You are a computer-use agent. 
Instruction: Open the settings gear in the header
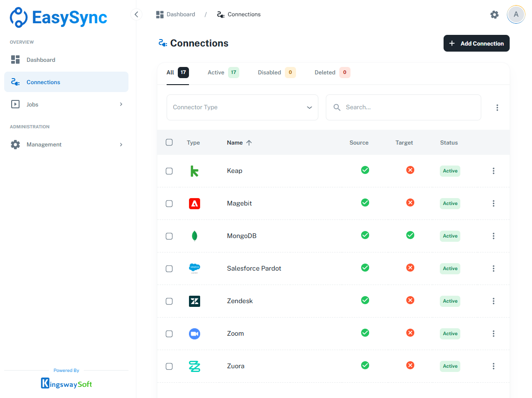tap(494, 14)
